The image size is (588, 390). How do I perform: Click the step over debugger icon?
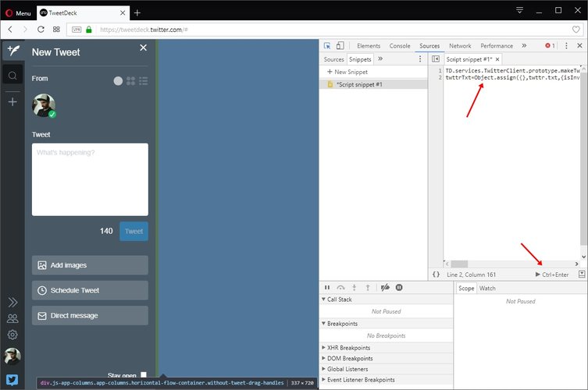click(340, 287)
